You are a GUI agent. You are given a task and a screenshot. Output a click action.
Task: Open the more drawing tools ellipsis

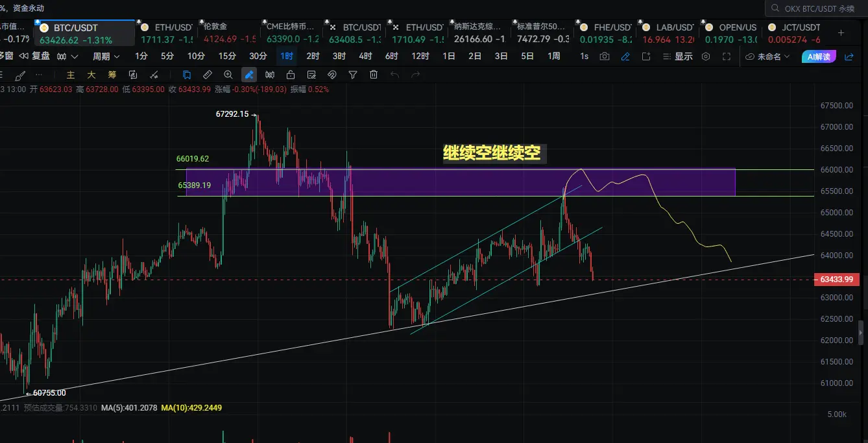click(x=39, y=75)
